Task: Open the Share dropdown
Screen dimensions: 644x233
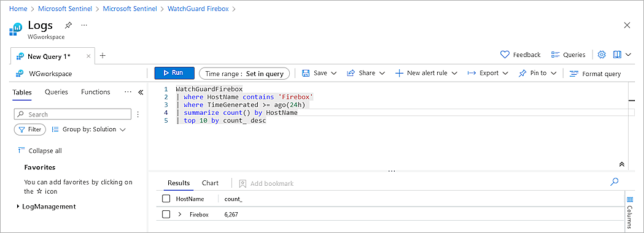Action: [366, 73]
